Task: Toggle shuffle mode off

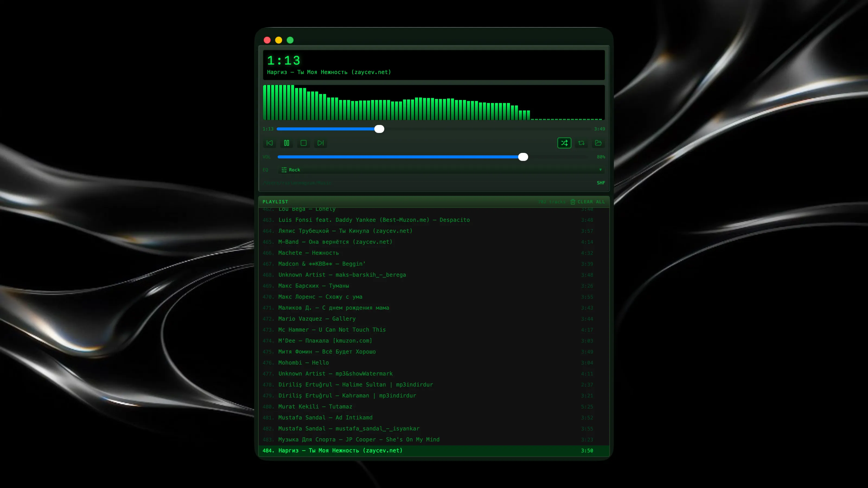Action: 564,143
